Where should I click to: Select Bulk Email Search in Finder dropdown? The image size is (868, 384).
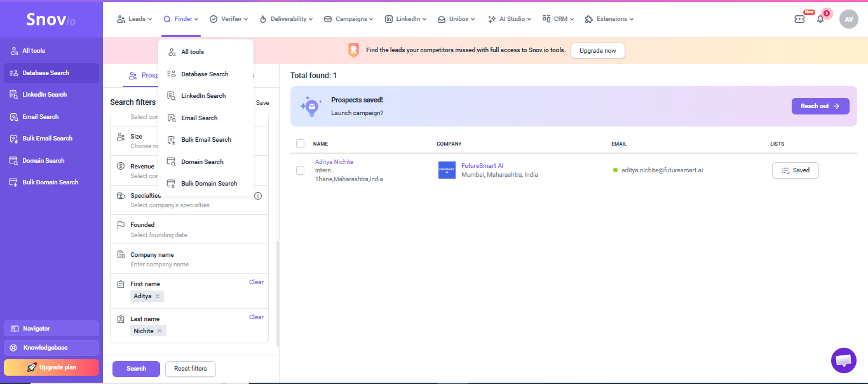[x=206, y=139]
